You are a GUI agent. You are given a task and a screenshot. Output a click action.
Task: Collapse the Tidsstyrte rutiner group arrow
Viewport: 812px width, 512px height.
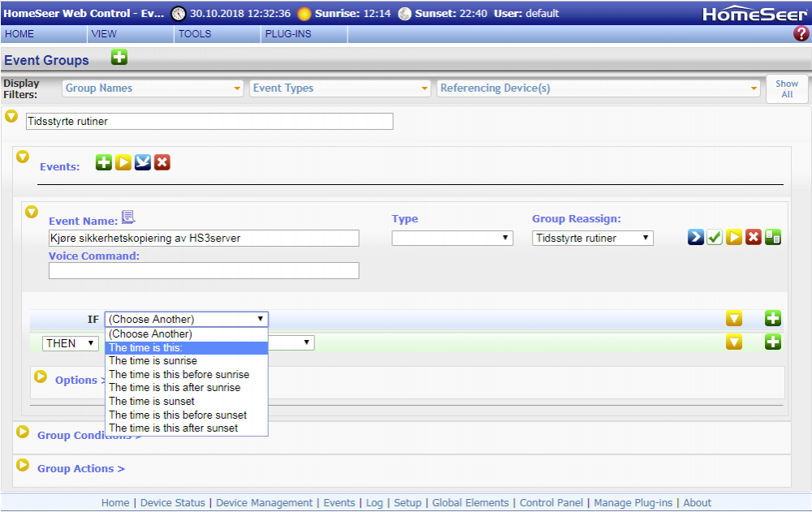[x=11, y=117]
